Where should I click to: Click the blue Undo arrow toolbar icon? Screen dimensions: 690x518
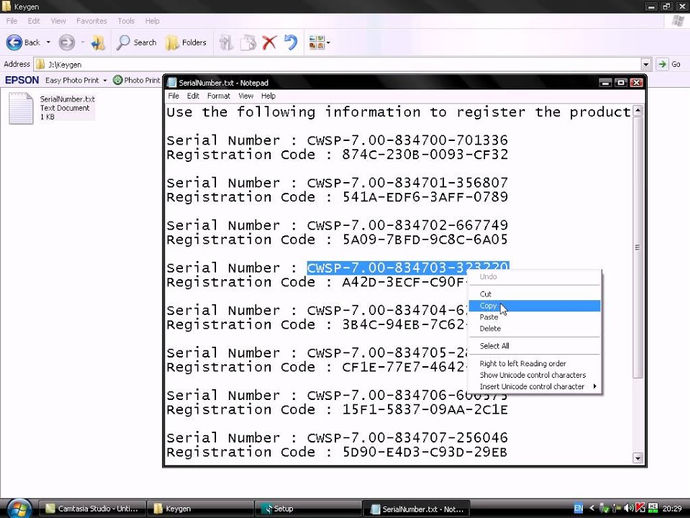click(290, 43)
